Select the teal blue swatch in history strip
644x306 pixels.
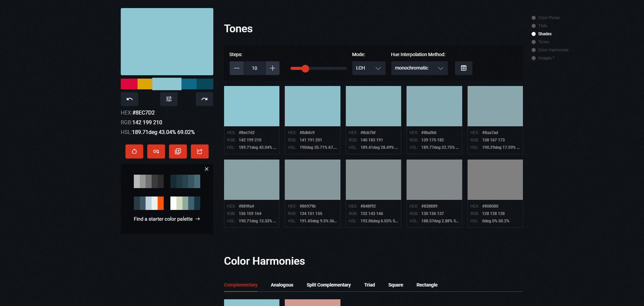pyautogui.click(x=189, y=84)
